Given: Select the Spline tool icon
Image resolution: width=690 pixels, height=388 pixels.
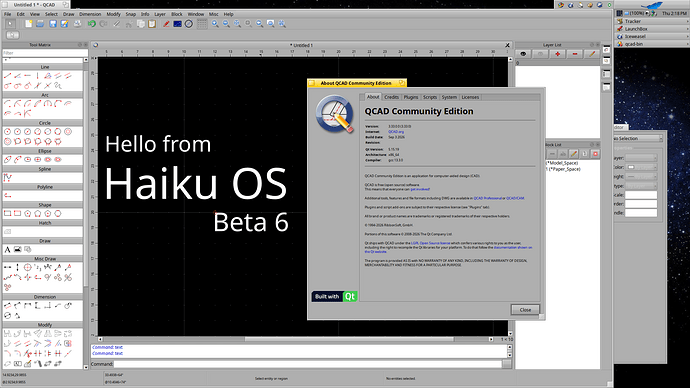Looking at the screenshot, I should pyautogui.click(x=7, y=178).
